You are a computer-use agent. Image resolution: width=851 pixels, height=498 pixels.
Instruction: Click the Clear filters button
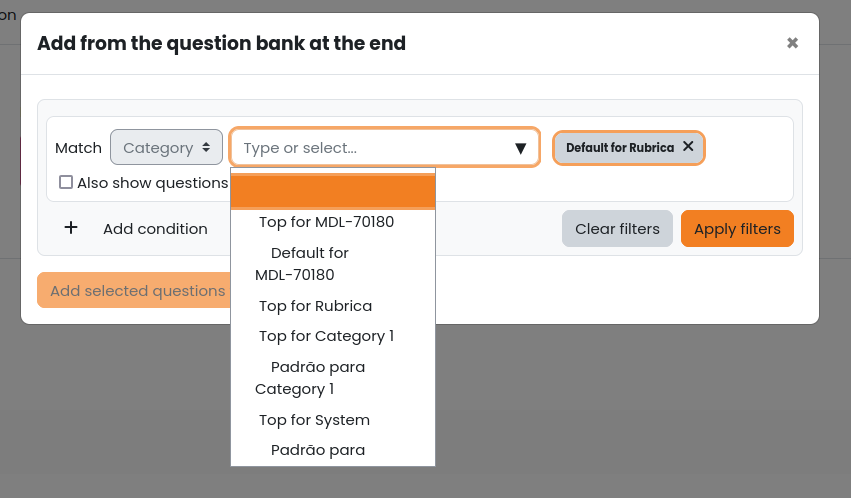(617, 228)
